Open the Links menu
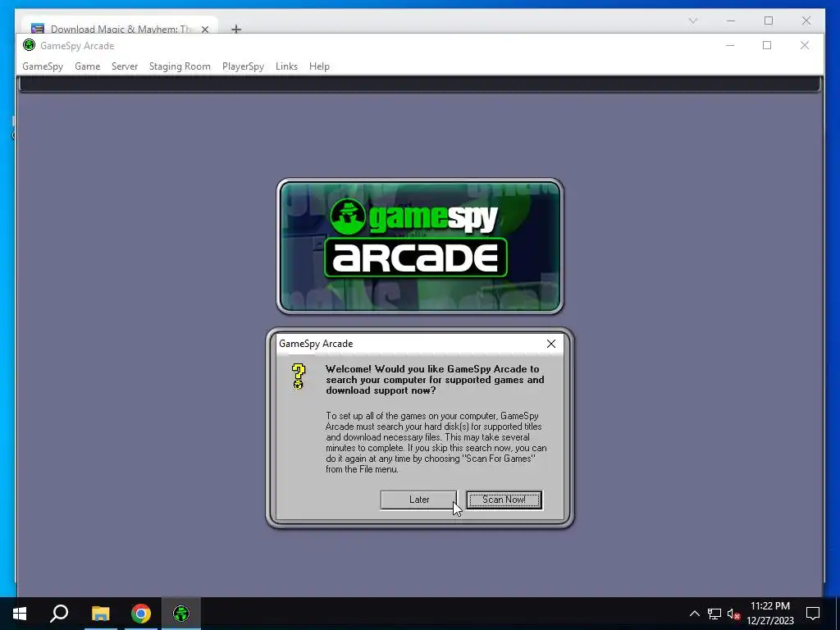 [x=286, y=66]
